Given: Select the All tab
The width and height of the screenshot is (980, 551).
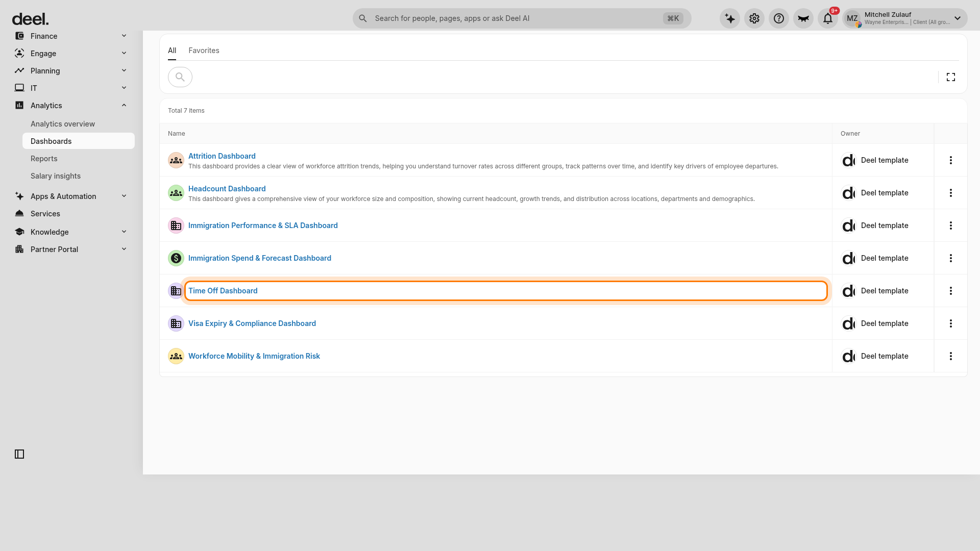Looking at the screenshot, I should click(172, 51).
